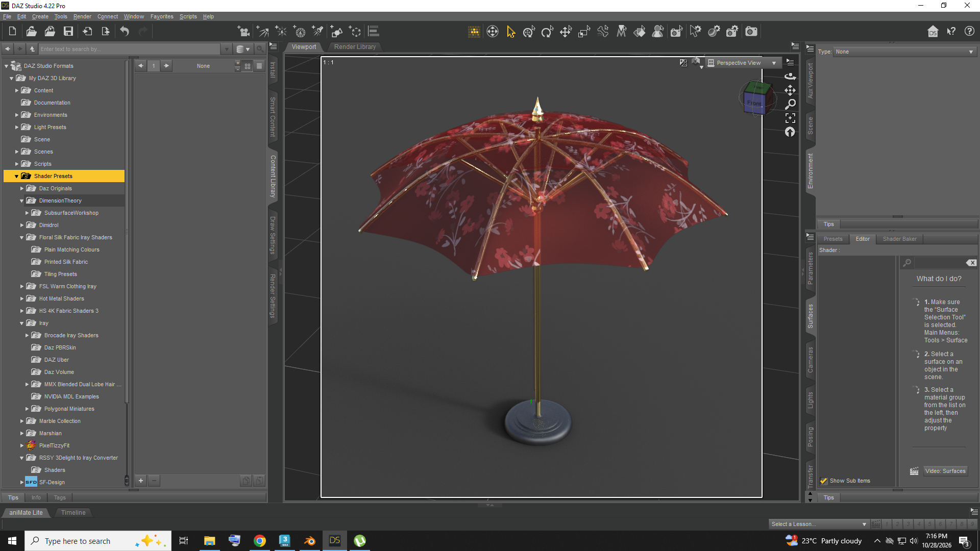Switch to the Render Library tab
The height and width of the screenshot is (551, 980).
[355, 46]
